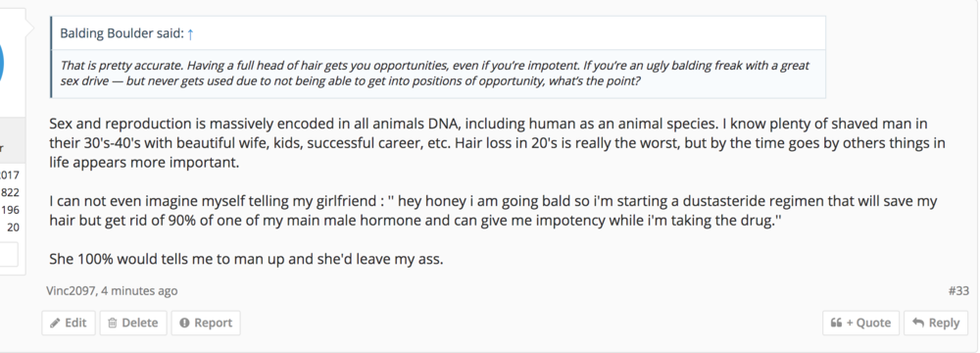The width and height of the screenshot is (980, 353).
Task: Click the join year stat ending 017
Action: pos(10,176)
